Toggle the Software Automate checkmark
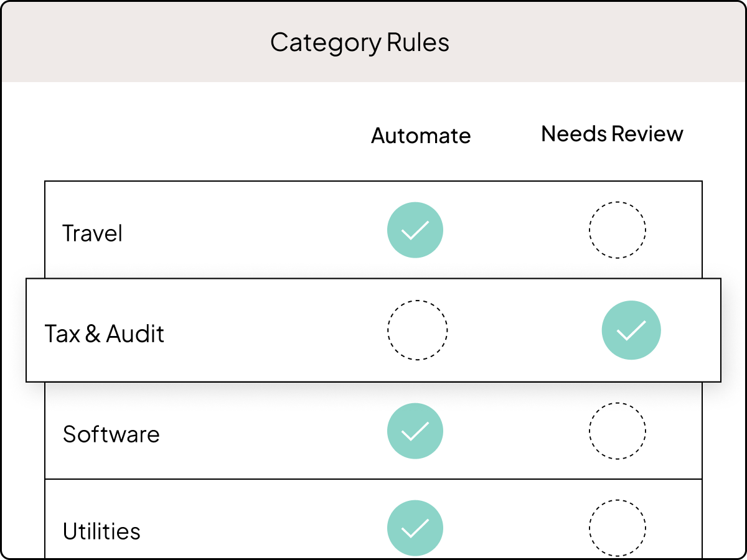 [x=415, y=431]
